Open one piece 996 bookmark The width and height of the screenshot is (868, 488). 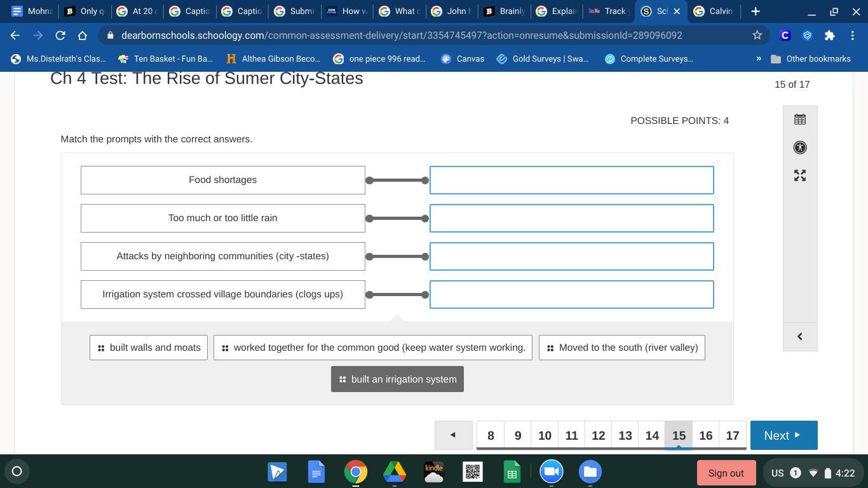point(379,58)
